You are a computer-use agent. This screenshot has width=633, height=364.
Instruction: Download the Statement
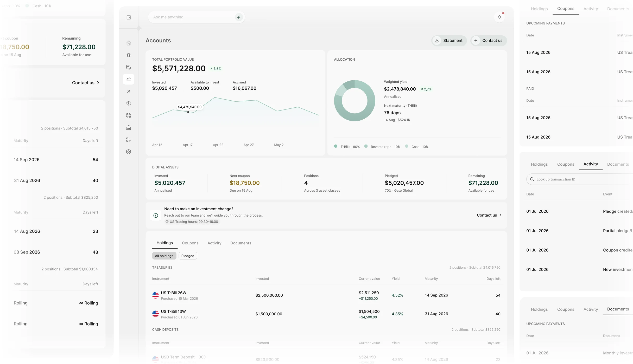click(x=449, y=41)
